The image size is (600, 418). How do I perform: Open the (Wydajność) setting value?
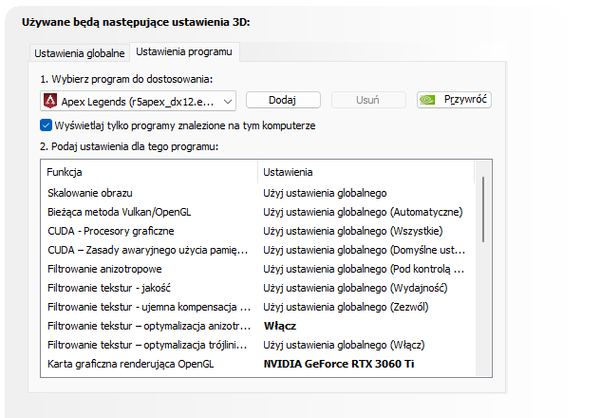(x=355, y=288)
